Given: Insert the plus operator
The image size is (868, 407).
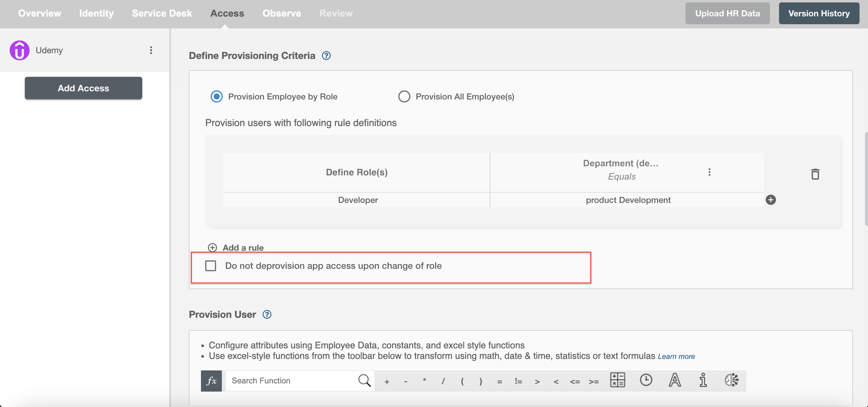Looking at the screenshot, I should click(387, 381).
